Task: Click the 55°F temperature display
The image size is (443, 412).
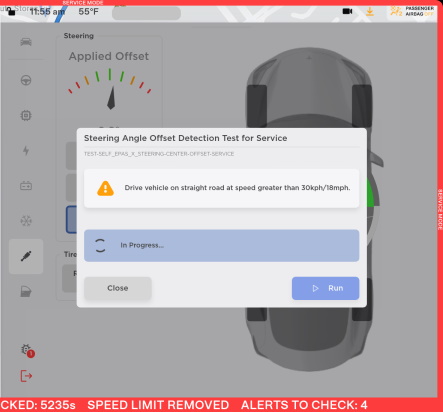Action: coord(89,12)
